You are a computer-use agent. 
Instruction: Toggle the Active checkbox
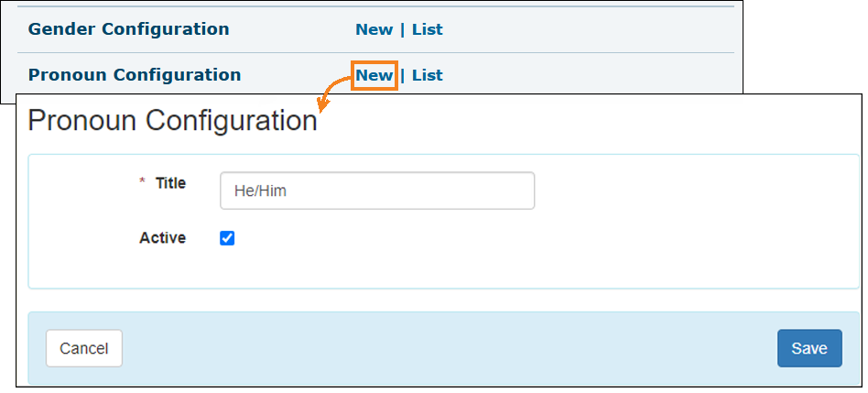click(x=228, y=238)
